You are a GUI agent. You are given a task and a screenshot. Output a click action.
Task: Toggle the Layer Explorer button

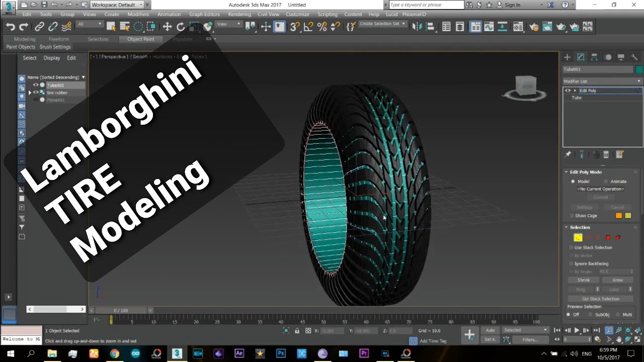point(460,27)
